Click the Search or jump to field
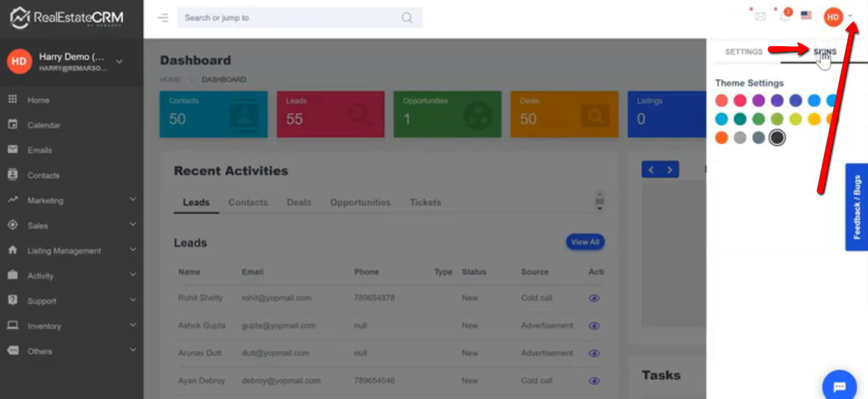Viewport: 868px width, 399px height. pyautogui.click(x=288, y=18)
